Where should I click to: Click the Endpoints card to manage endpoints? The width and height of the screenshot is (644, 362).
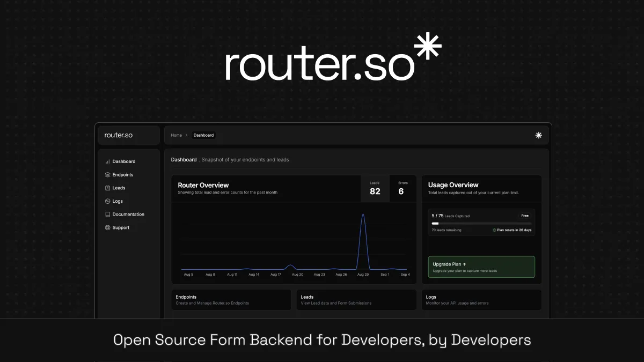(x=231, y=299)
